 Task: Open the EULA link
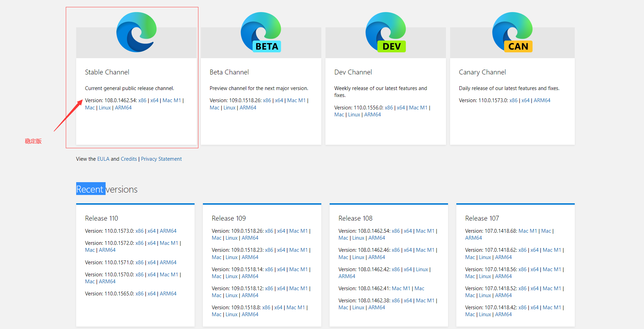[103, 159]
